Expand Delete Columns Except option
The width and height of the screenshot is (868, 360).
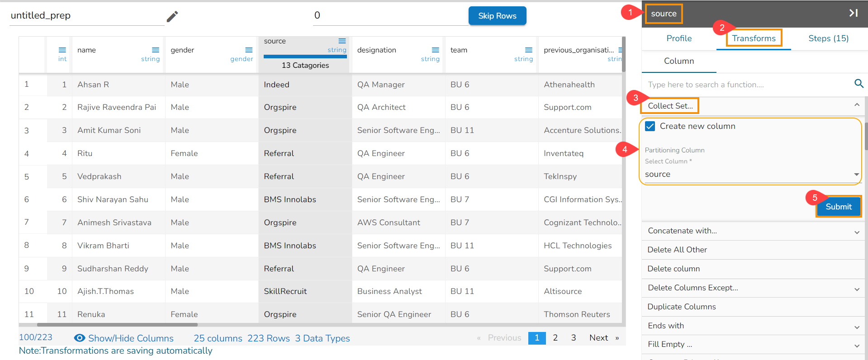pos(857,289)
